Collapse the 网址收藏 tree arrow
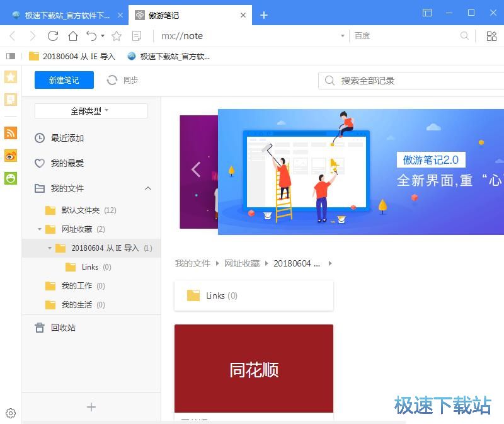Viewport: 504px width, 424px height. pos(40,229)
